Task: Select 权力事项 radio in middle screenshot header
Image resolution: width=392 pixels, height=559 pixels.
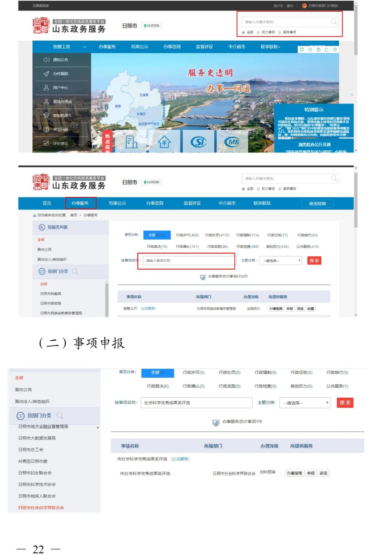Action: coord(258,189)
